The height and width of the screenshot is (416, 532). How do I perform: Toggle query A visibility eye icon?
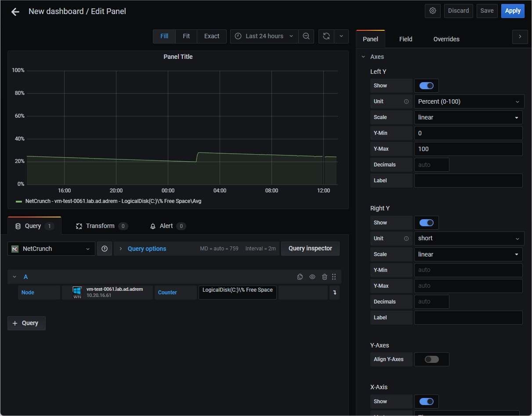coord(312,277)
